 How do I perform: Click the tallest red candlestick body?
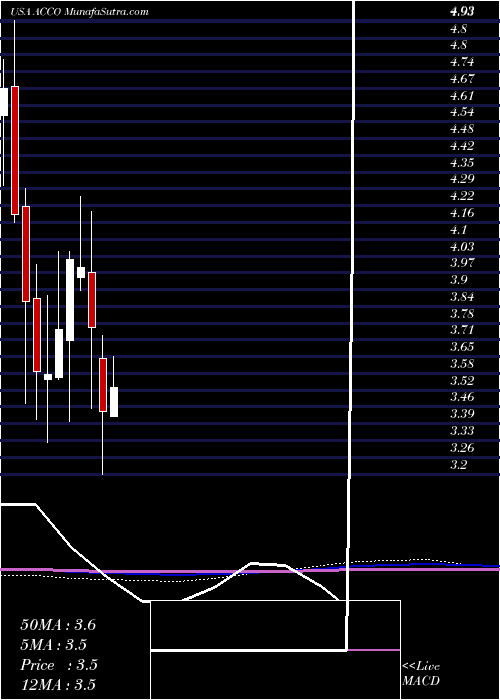point(15,150)
